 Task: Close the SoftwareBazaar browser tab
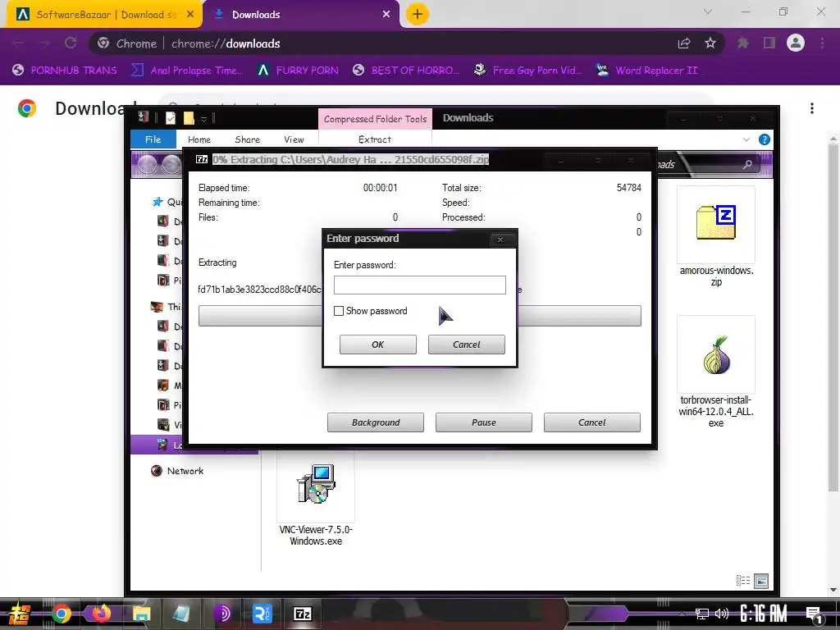point(190,15)
